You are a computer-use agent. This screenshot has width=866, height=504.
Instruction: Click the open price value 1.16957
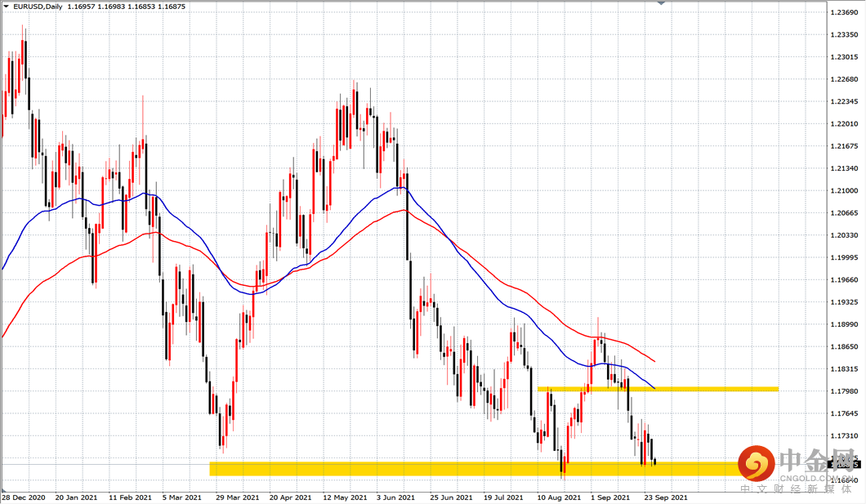coord(80,7)
